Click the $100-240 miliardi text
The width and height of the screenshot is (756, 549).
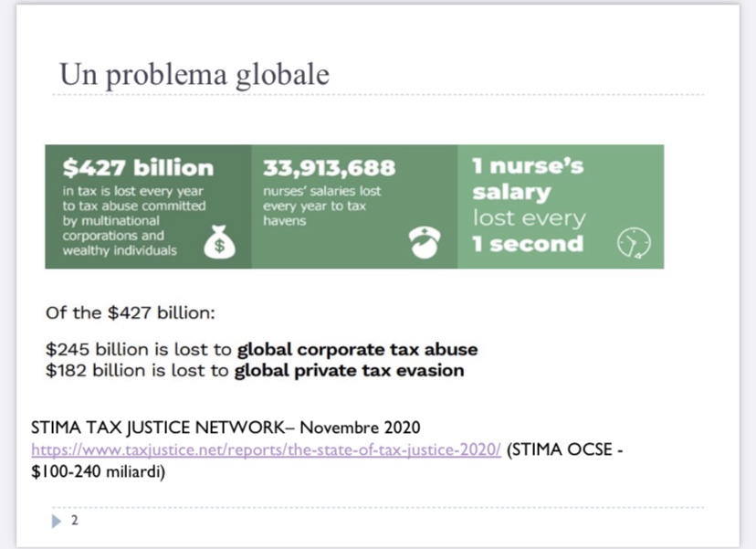(x=99, y=471)
